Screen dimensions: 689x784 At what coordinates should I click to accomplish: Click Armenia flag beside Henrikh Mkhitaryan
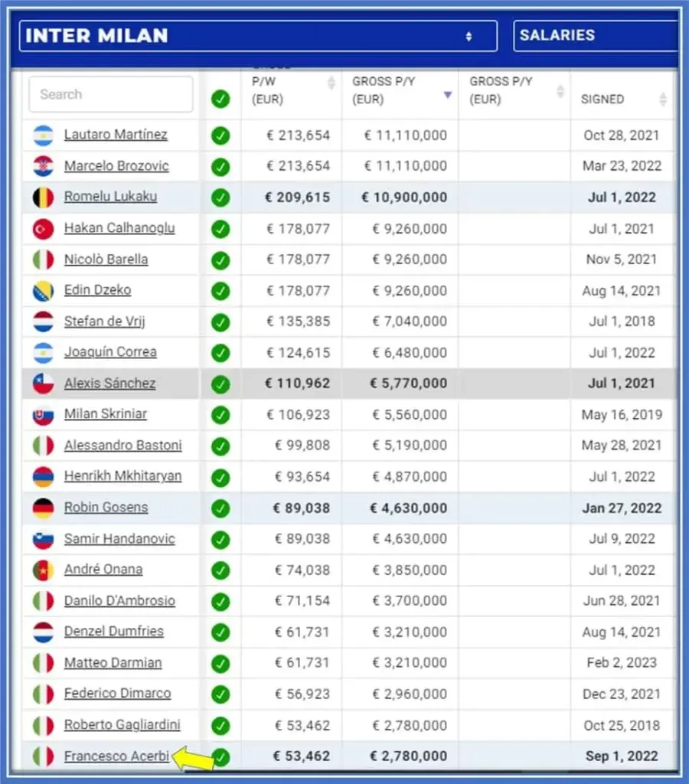click(43, 477)
